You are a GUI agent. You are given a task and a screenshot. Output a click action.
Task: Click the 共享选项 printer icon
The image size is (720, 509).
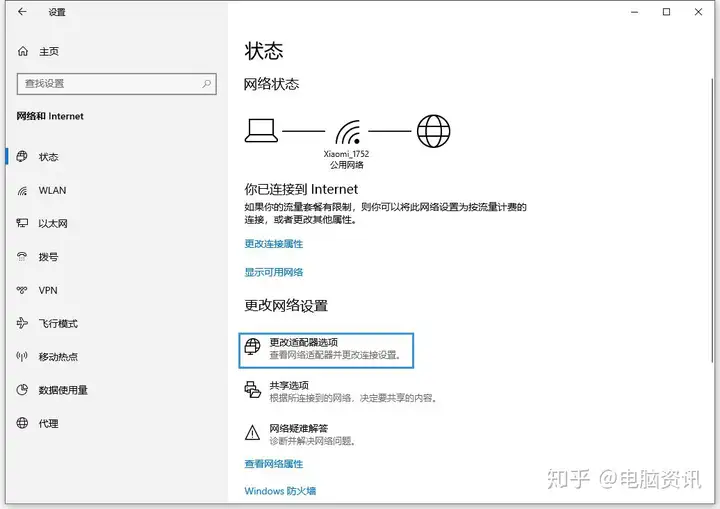tap(252, 390)
